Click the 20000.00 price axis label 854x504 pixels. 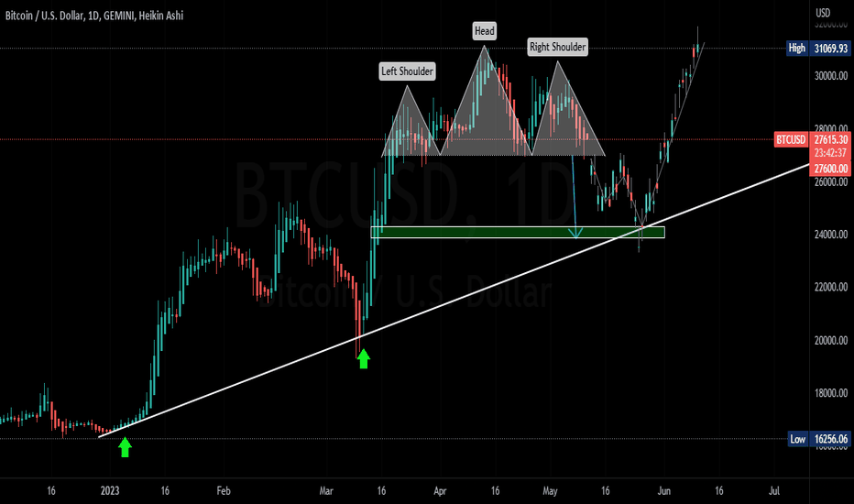click(830, 341)
